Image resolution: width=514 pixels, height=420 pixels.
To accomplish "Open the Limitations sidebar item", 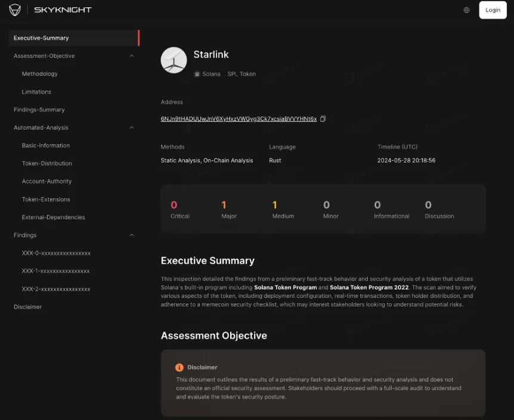I will pos(36,92).
